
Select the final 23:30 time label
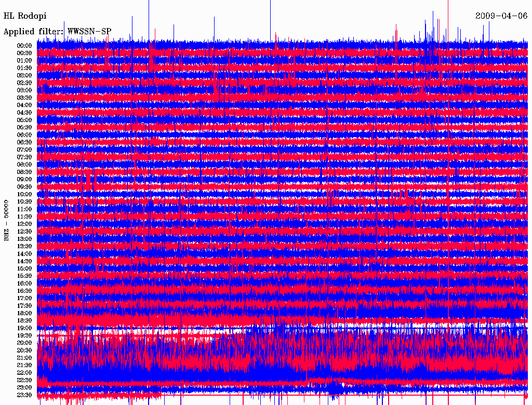[x=24, y=395]
